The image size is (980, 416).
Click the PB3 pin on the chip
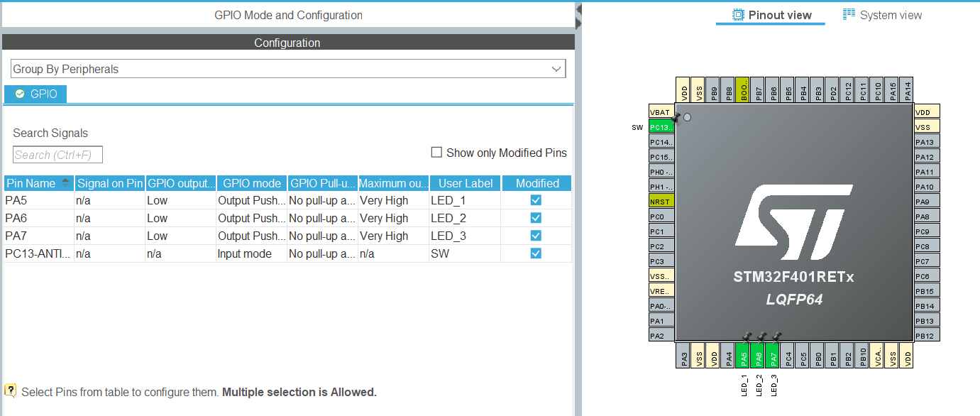point(817,91)
